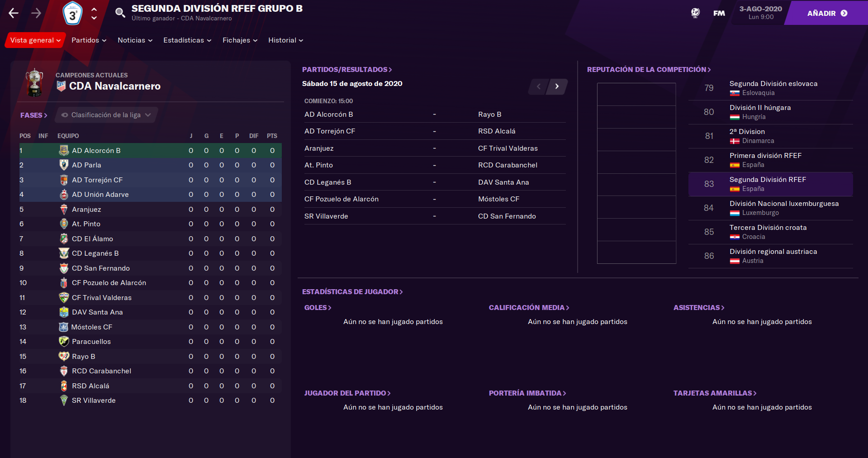Click CD Leganés B crest in table
868x458 pixels.
tap(64, 253)
